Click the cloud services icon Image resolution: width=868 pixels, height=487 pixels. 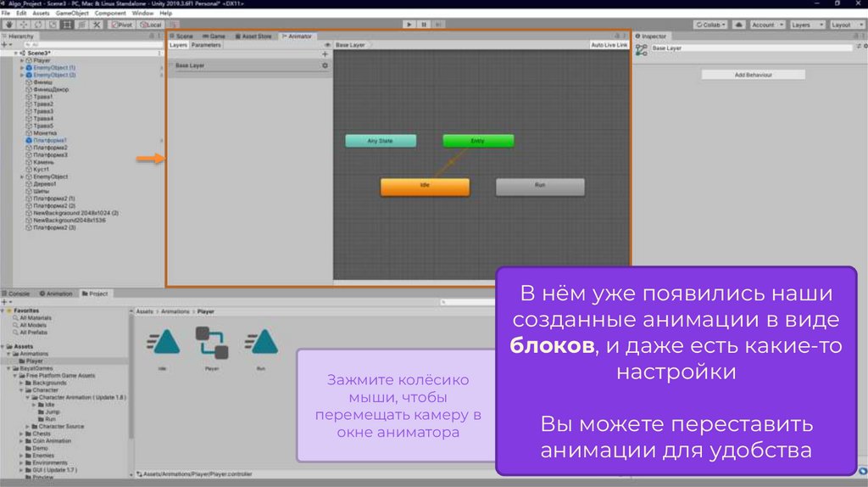[x=739, y=25]
